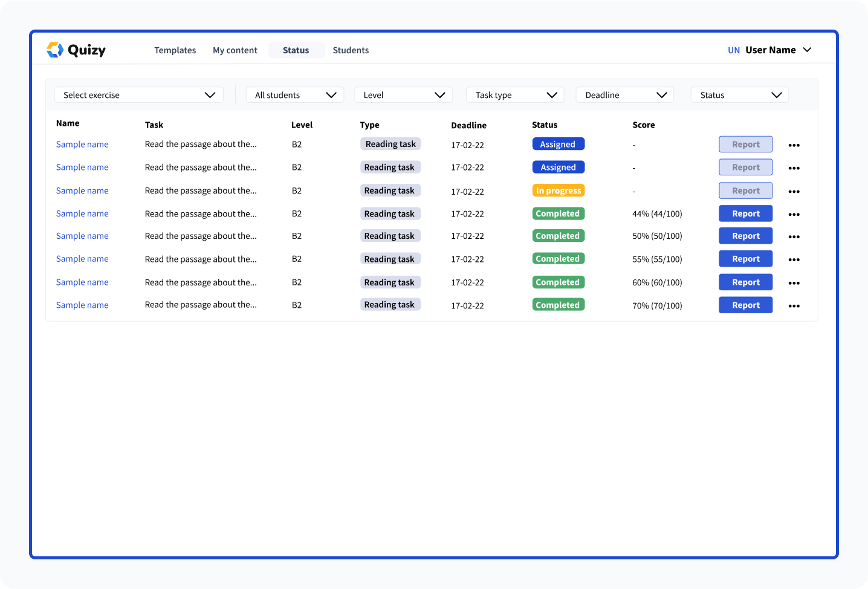
Task: Click the UN user avatar initials
Action: click(733, 50)
